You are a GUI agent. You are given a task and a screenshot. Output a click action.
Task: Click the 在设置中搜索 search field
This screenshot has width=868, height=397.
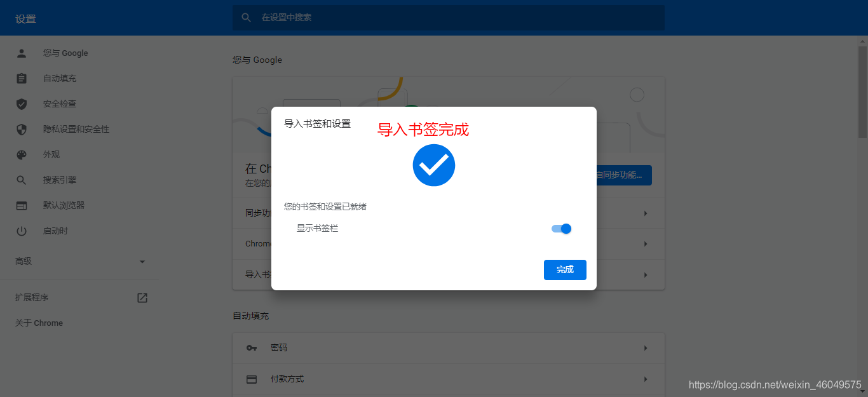point(449,18)
